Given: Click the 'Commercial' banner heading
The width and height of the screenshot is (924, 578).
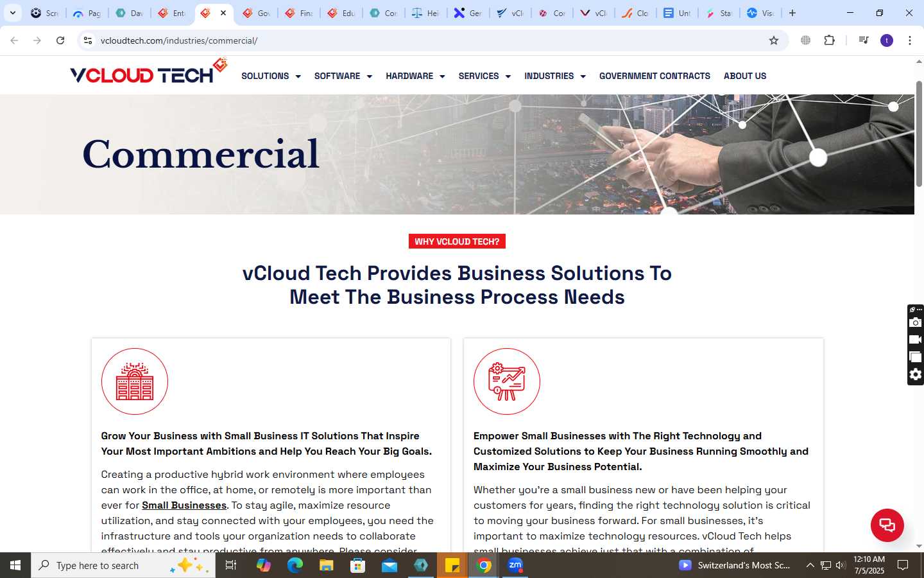Looking at the screenshot, I should point(201,155).
